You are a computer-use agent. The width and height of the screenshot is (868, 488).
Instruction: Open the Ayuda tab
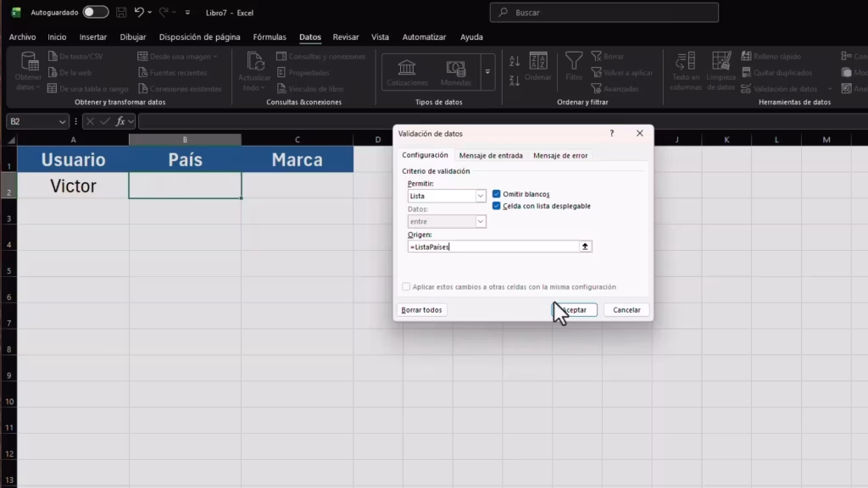471,37
